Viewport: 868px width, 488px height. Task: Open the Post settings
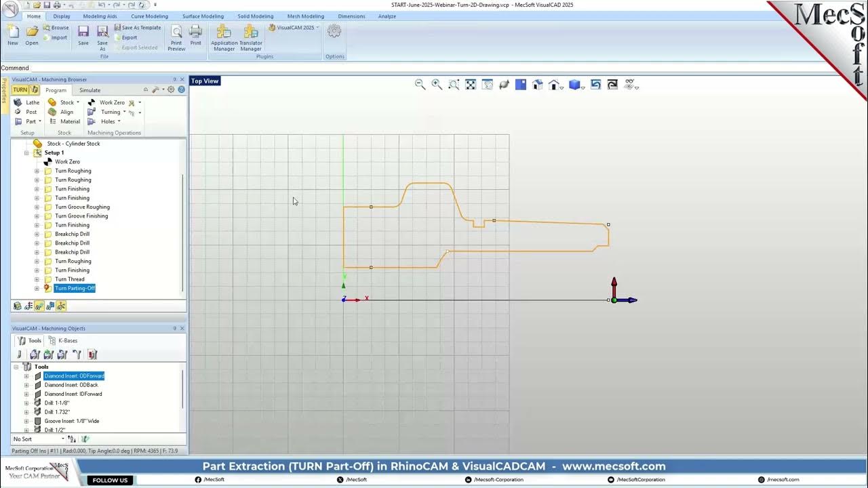point(26,112)
